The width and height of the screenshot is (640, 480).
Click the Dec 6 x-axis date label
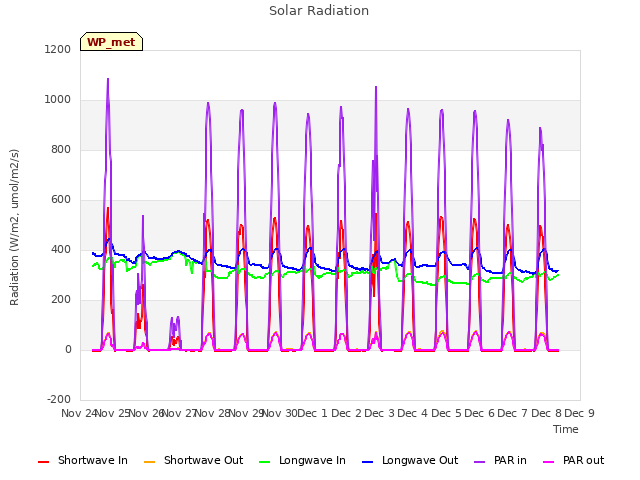point(479,413)
